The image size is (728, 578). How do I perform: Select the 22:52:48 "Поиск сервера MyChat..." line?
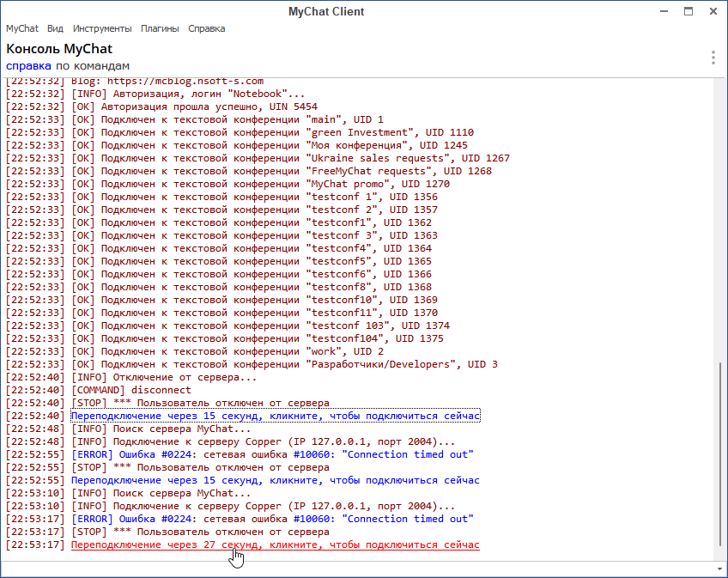point(128,429)
